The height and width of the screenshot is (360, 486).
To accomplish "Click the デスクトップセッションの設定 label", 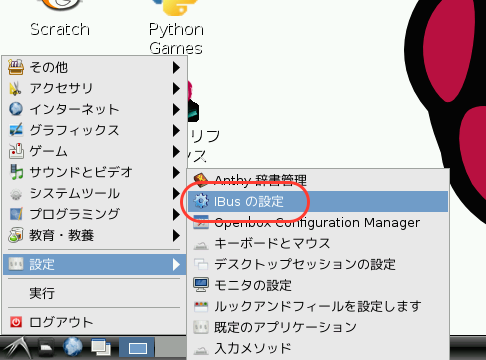I will tap(305, 264).
